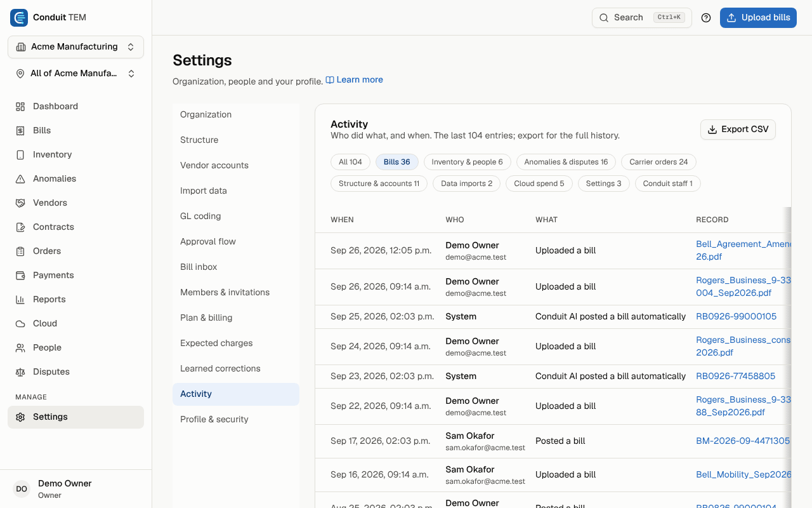Click the Anomalies warning triangle icon
812x508 pixels.
(20, 179)
